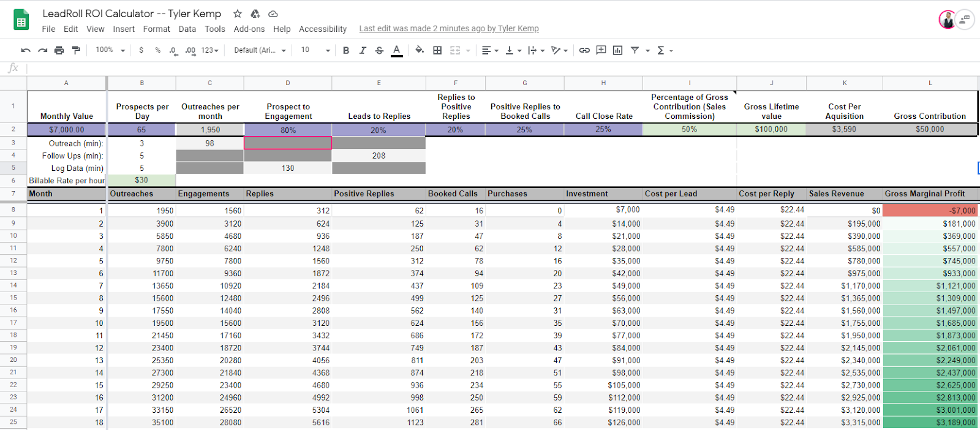Screen dimensions: 980x430
Task: Open the text color picker
Action: click(x=397, y=50)
